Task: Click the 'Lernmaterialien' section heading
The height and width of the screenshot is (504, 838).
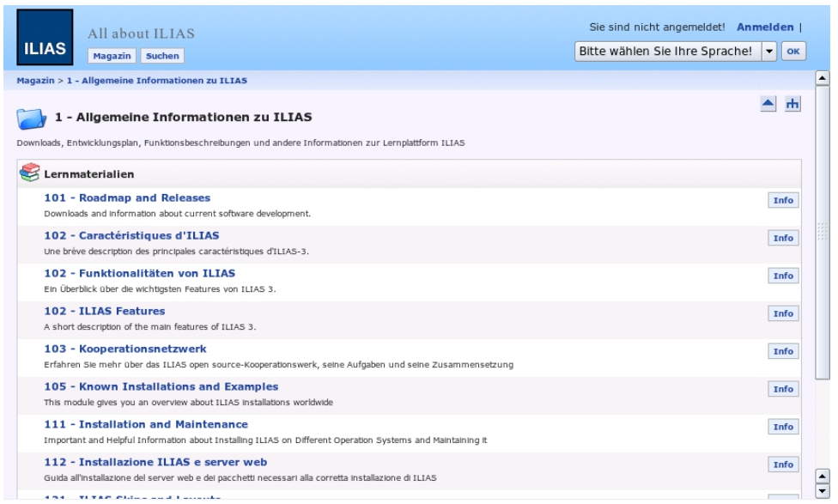Action: pyautogui.click(x=88, y=174)
